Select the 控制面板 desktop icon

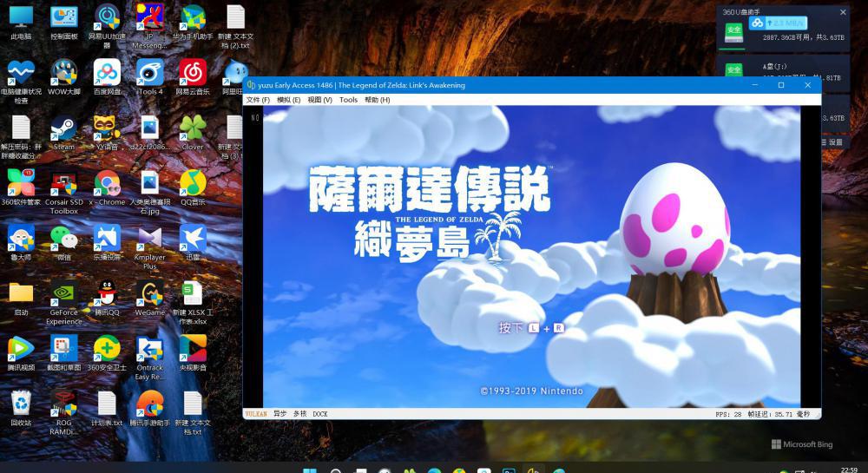tap(64, 23)
